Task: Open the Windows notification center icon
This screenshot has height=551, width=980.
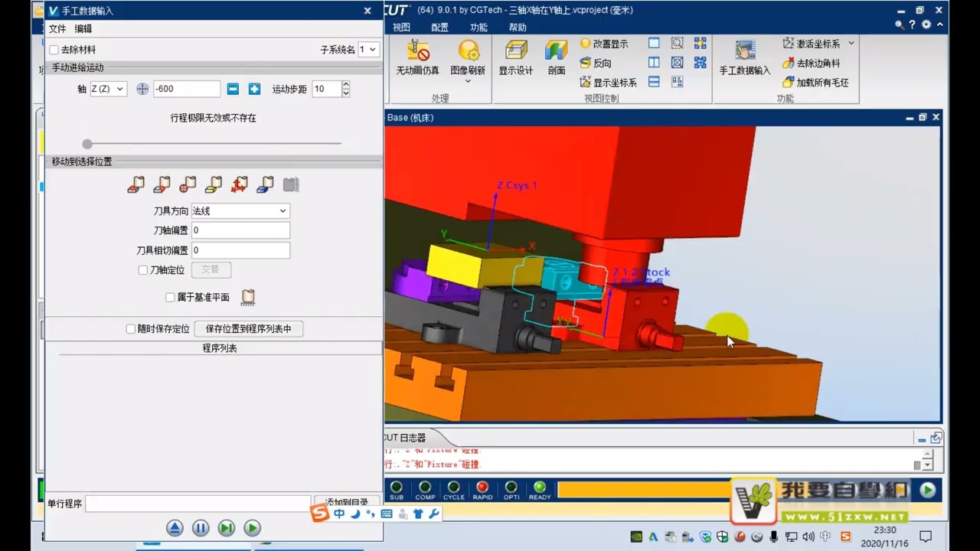Action: pyautogui.click(x=925, y=536)
